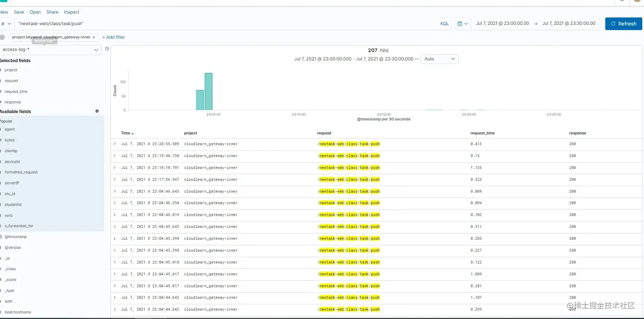Screen dimensions: 644x319
Task: Select the bytes field in Available fields
Action: point(10,140)
